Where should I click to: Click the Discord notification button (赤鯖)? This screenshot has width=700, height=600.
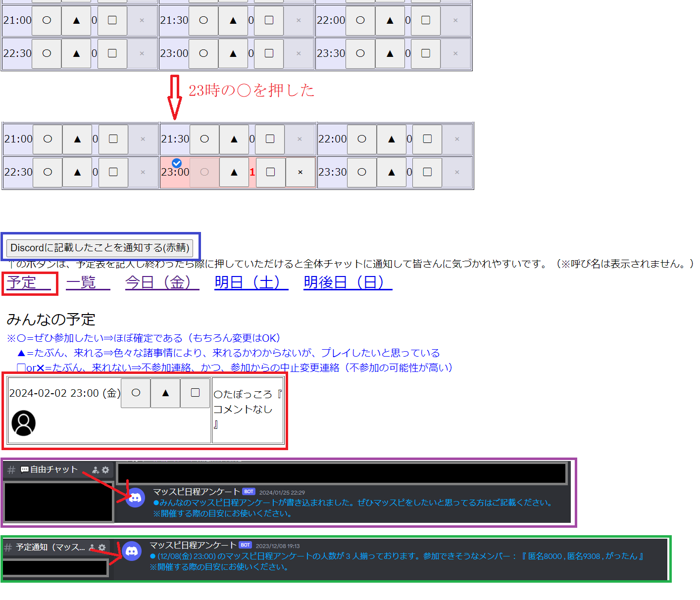[x=100, y=247]
